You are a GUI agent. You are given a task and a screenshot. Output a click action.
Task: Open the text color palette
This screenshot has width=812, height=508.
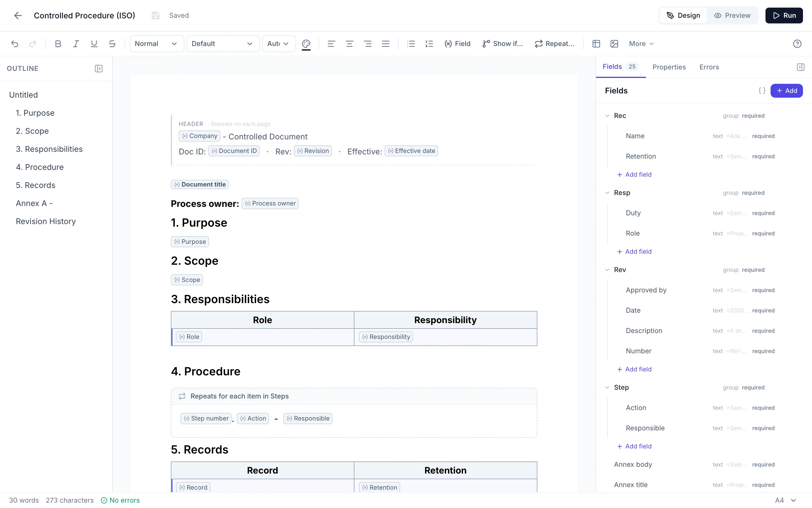coord(306,44)
